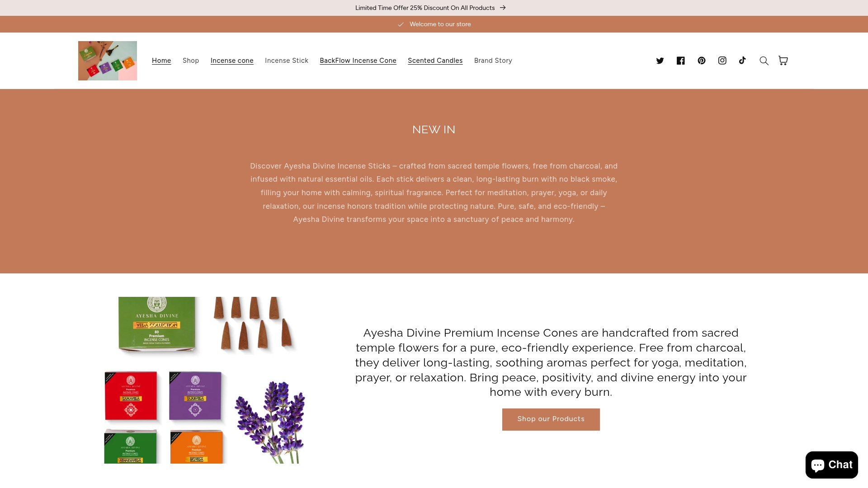Screen dimensions: 868x488
Task: Click the Shop our Products button
Action: coord(551,419)
